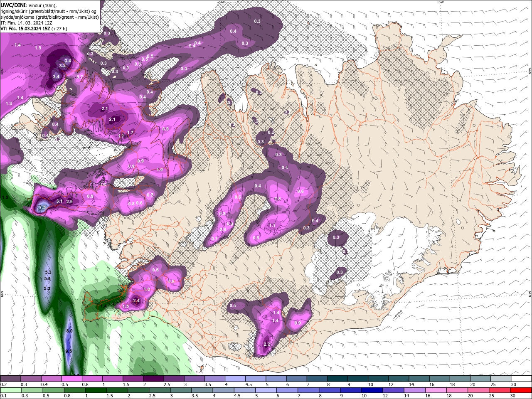532x399 pixels.
Task: Click the bright red swatch ending the rain scale
Action: point(521,390)
